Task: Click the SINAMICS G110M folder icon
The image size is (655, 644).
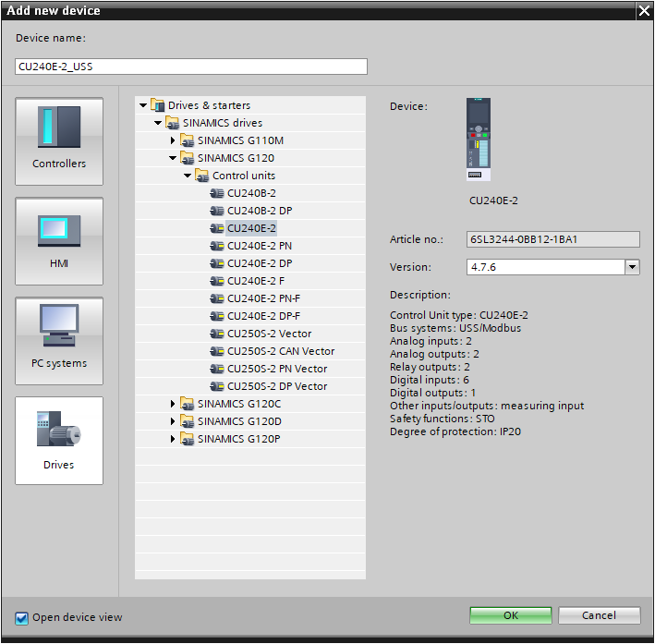Action: coord(187,140)
